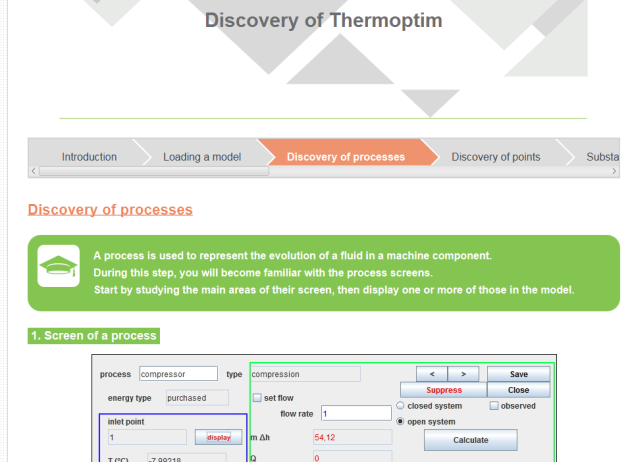Click the next '>' process button
The width and height of the screenshot is (630, 462).
pos(463,374)
